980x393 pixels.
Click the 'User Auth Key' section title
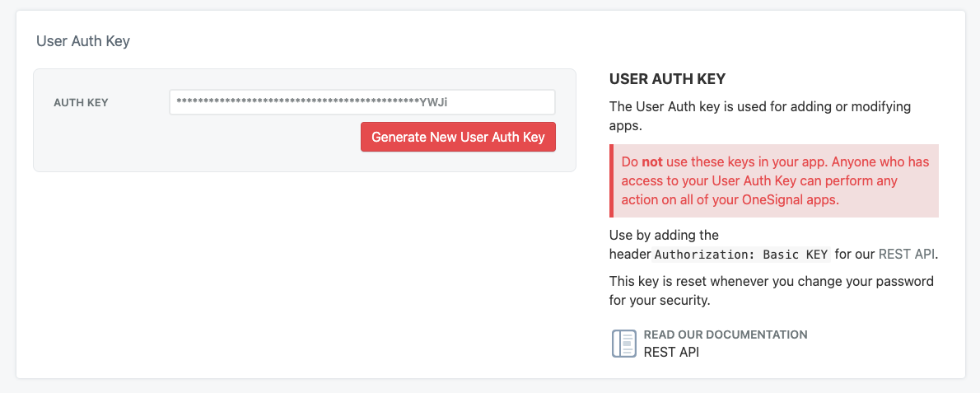click(x=83, y=40)
